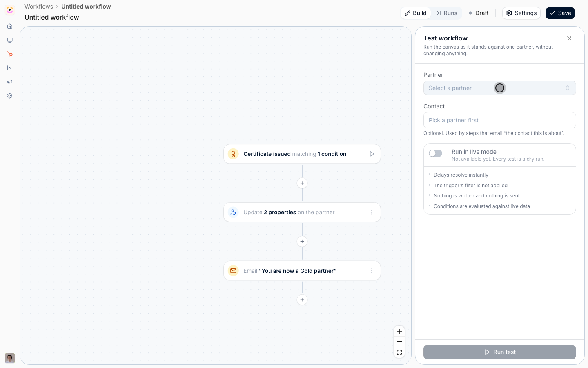Screen dimensions: 588x368
Task: Go to the Workflows breadcrumb link
Action: pyautogui.click(x=39, y=7)
